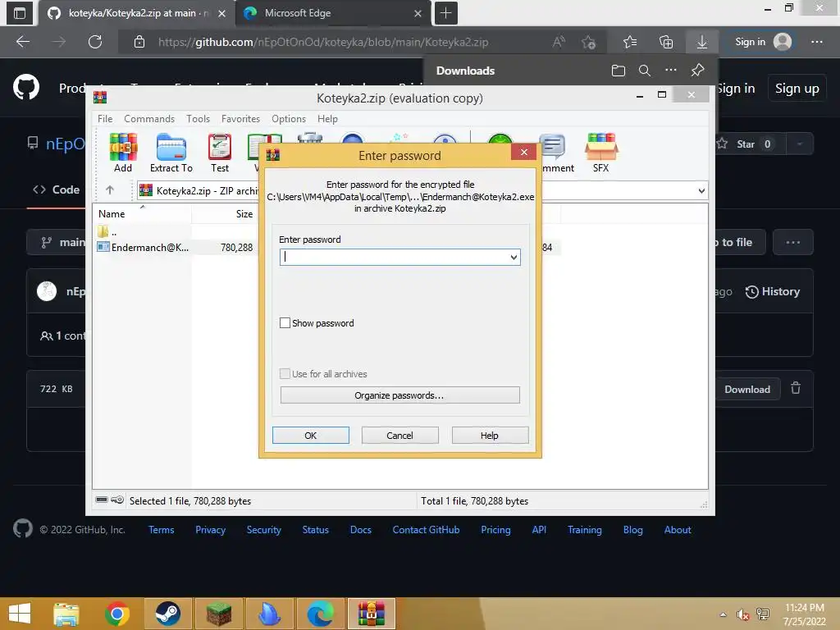
Task: Open the File menu in WinRAR
Action: (x=105, y=118)
